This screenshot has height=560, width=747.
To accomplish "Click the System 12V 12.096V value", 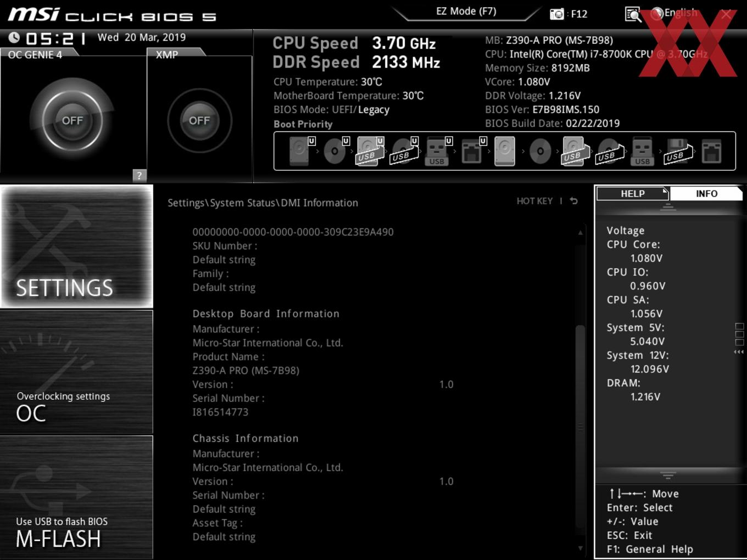I will (x=650, y=369).
